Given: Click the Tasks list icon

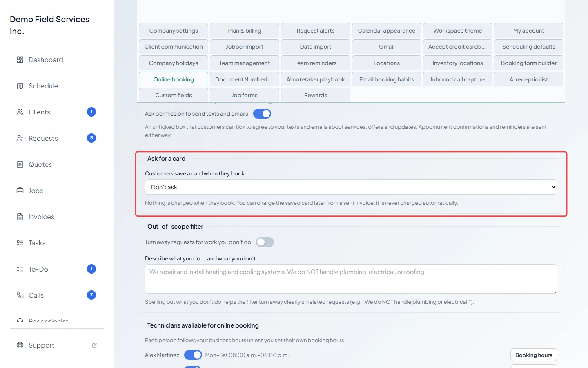Looking at the screenshot, I should point(20,243).
